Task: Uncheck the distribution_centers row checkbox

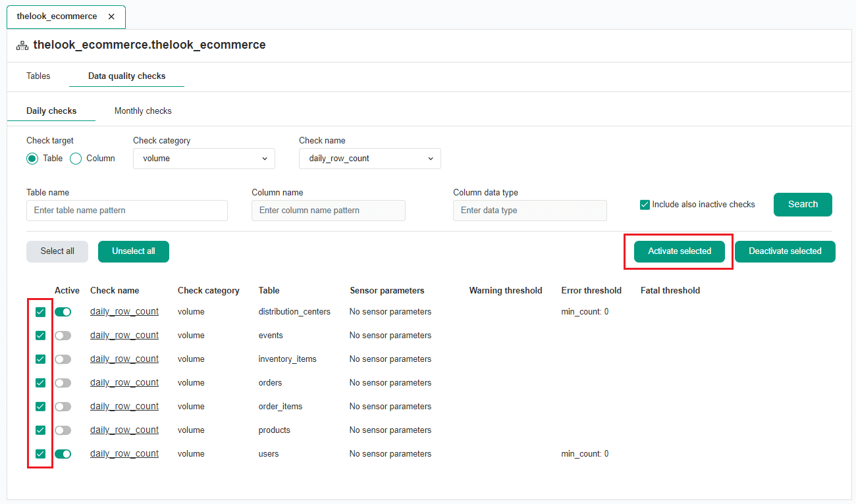Action: pos(40,312)
